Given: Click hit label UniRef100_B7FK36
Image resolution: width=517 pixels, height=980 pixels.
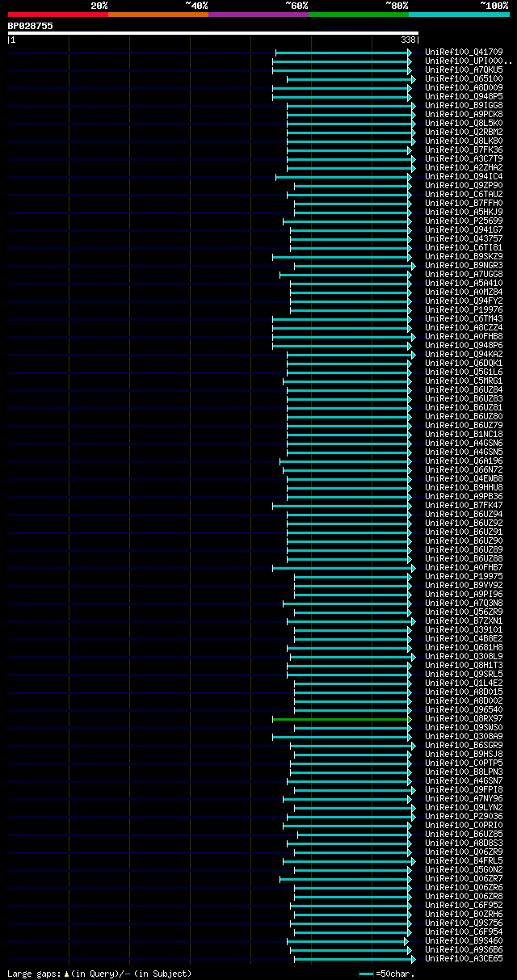Looking at the screenshot, I should [464, 150].
